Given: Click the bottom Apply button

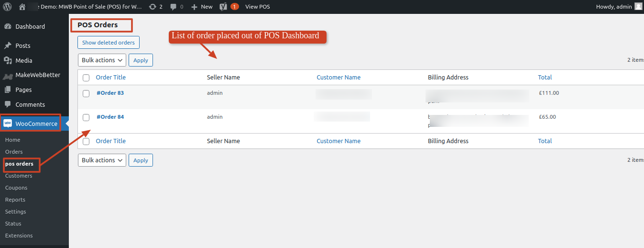Looking at the screenshot, I should click(x=141, y=160).
